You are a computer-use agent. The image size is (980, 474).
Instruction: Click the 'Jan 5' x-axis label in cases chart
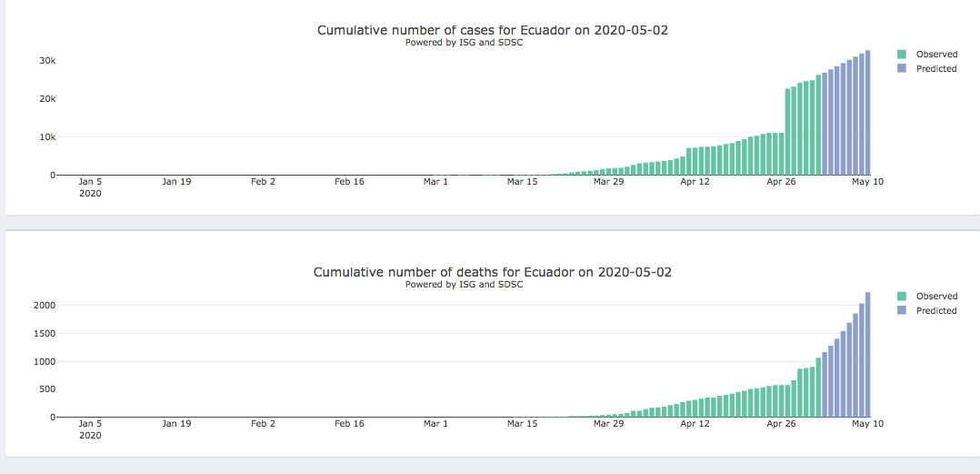click(90, 182)
